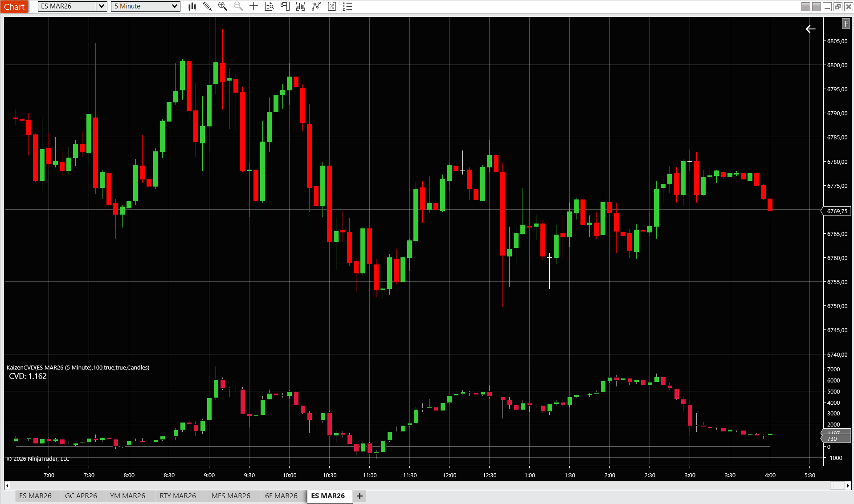Viewport: 854px width, 504px height.
Task: Toggle the F fixed-scale button
Action: (x=846, y=24)
